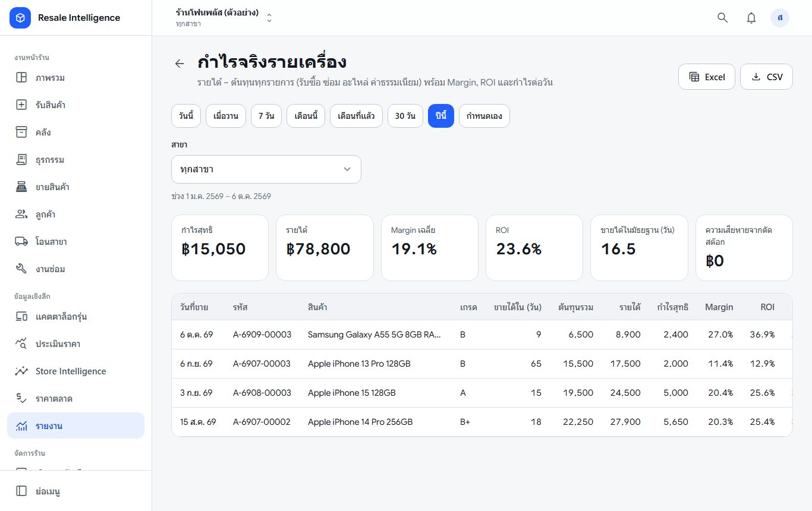This screenshot has width=812, height=511.
Task: Sort by the วันที่ขาย column header
Action: [194, 307]
